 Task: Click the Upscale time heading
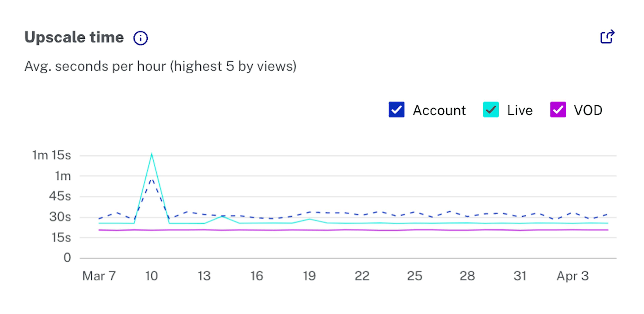click(74, 37)
